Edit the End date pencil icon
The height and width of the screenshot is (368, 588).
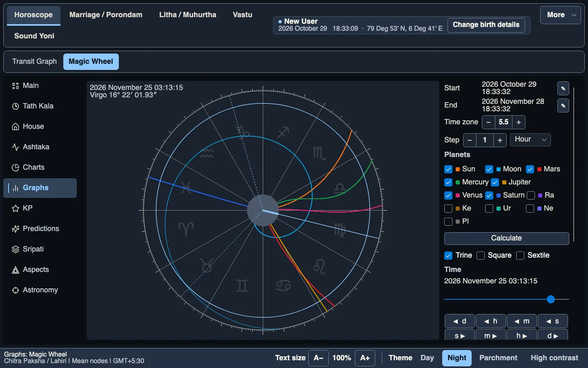pos(563,105)
